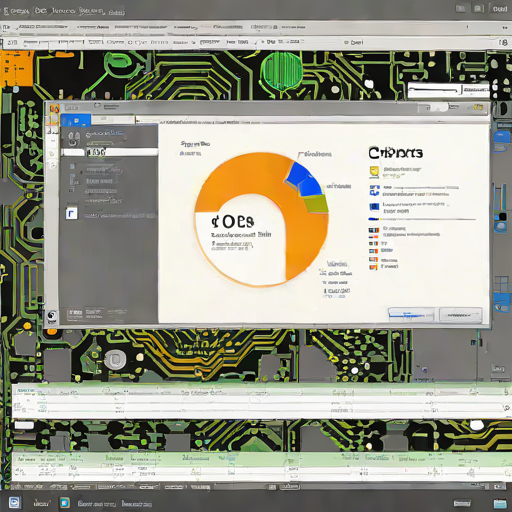Open the leftmost taskbar icon
Image resolution: width=512 pixels, height=512 pixels.
click(14, 502)
